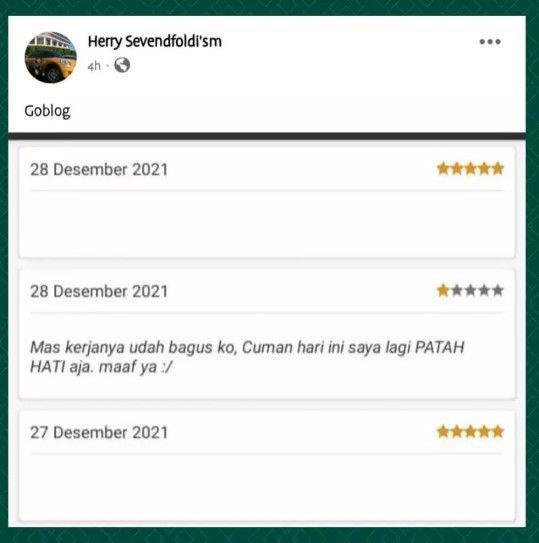This screenshot has height=543, width=539.
Task: Click the first 28 Desember 2021 date label
Action: 99,170
